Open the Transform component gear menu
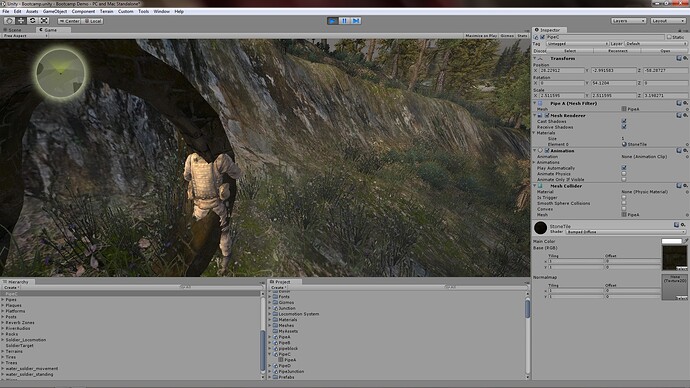 pos(685,58)
